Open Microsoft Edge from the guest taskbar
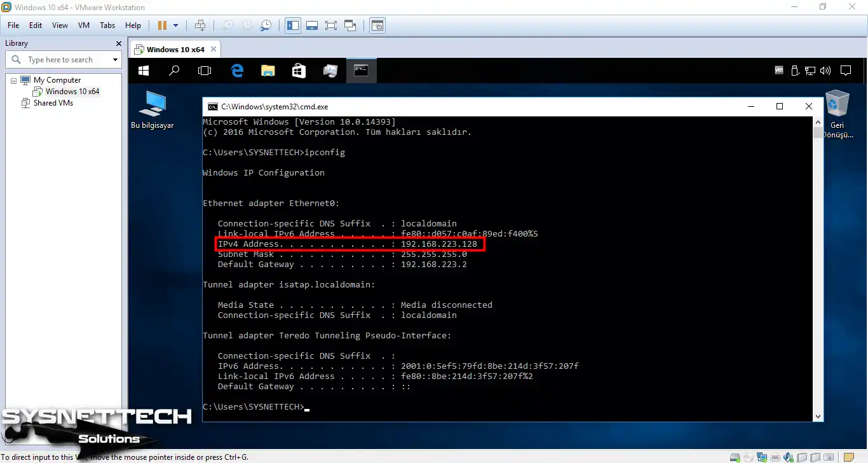Screen dimensions: 868x463 (x=236, y=71)
